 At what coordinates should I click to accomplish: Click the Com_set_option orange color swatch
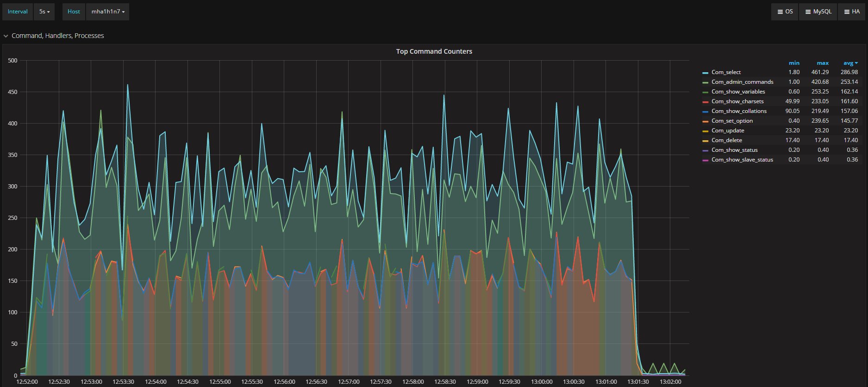705,121
